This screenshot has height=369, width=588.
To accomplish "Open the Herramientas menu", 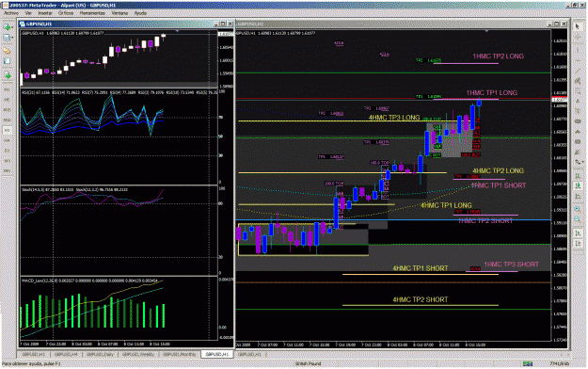I will (x=92, y=13).
